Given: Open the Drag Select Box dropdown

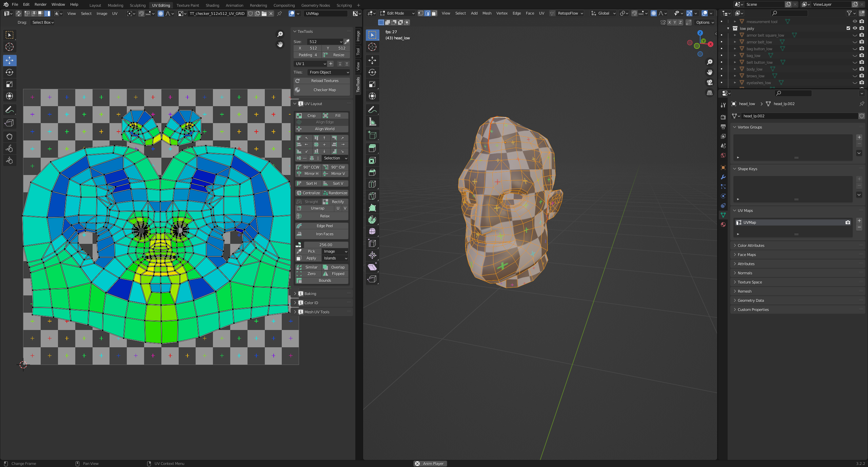Looking at the screenshot, I should pyautogui.click(x=43, y=22).
